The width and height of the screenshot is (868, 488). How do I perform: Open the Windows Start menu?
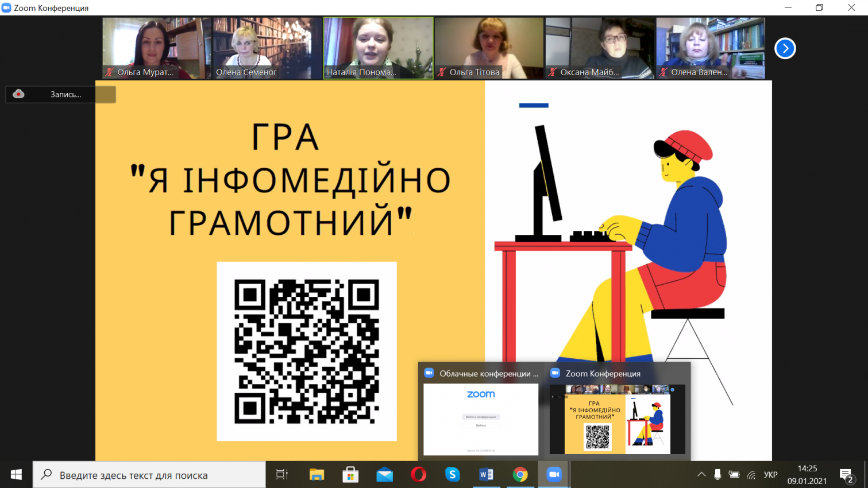[x=16, y=475]
